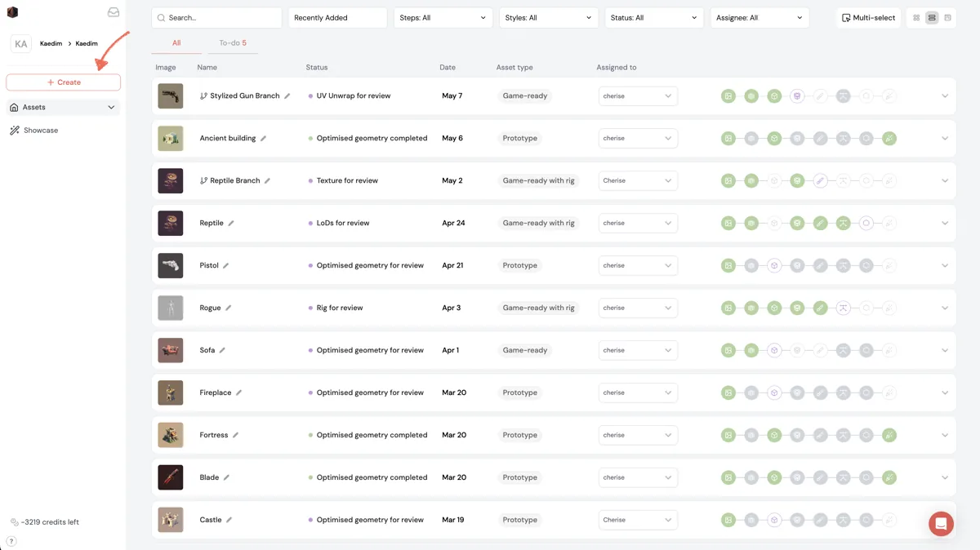The height and width of the screenshot is (550, 980).
Task: Click the edit pencil beside Castle
Action: point(229,521)
